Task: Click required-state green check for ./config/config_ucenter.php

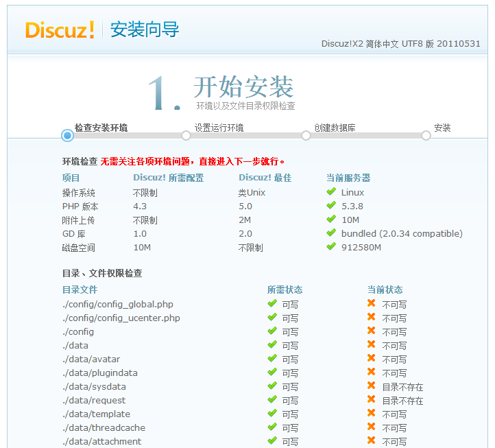Action: [272, 317]
